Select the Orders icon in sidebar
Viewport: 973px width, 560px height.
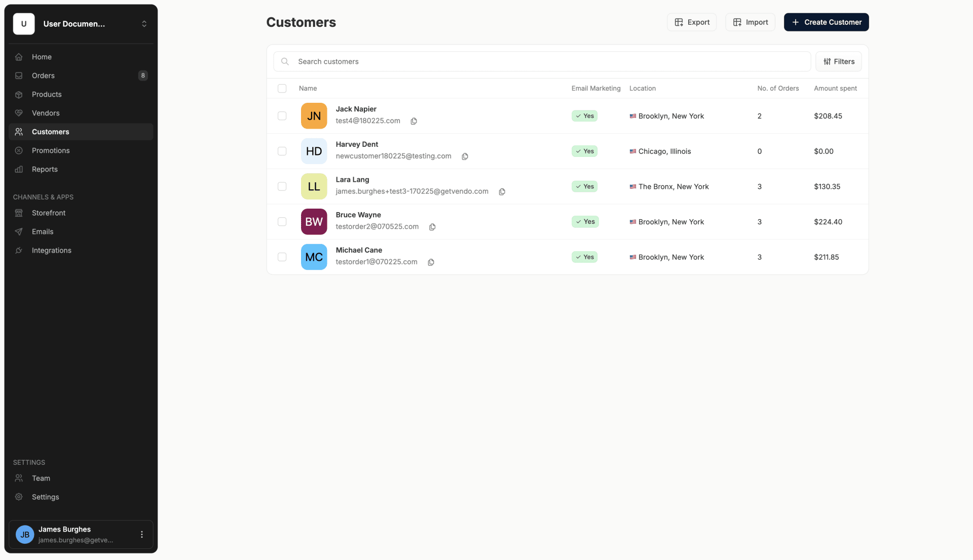click(19, 75)
